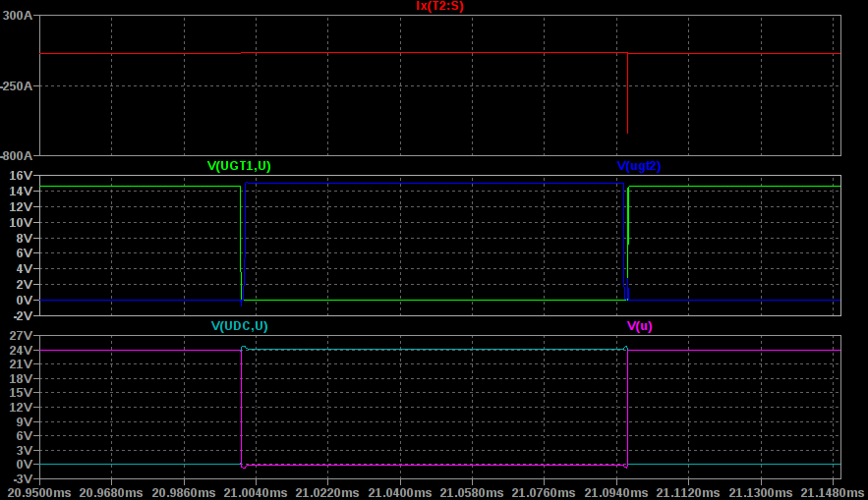Image resolution: width=868 pixels, height=500 pixels.
Task: Click the -3V axis label
Action: click(21, 478)
